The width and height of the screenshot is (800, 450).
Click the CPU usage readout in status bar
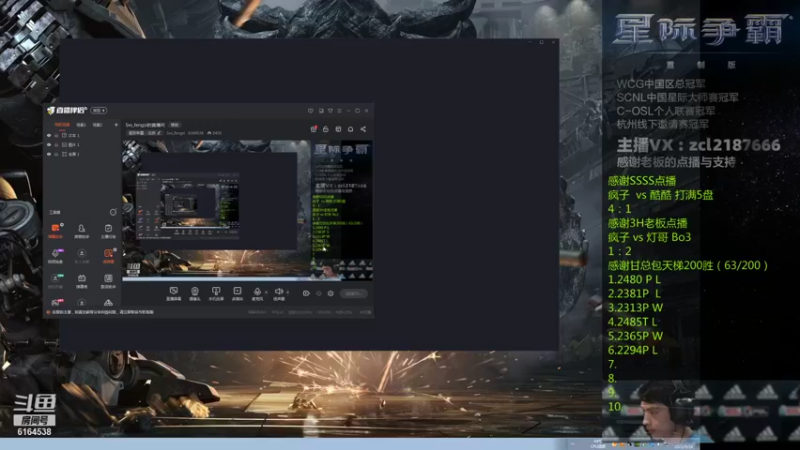click(323, 312)
